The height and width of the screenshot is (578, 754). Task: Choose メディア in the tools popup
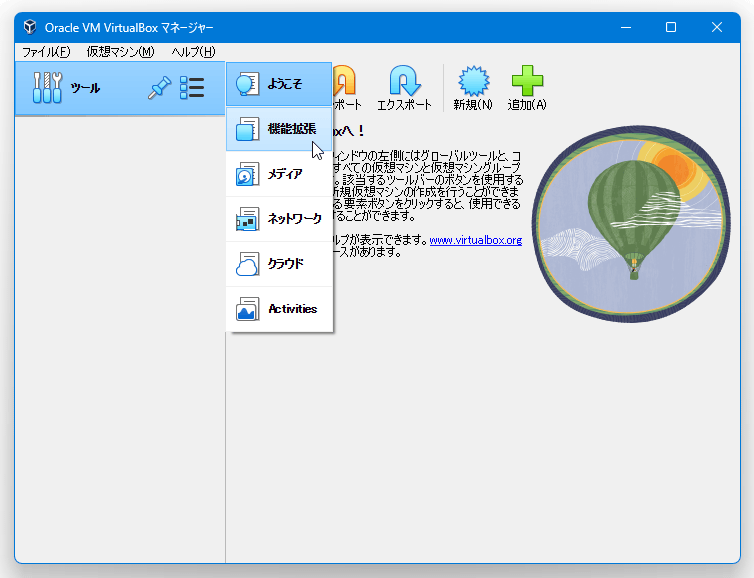(279, 174)
